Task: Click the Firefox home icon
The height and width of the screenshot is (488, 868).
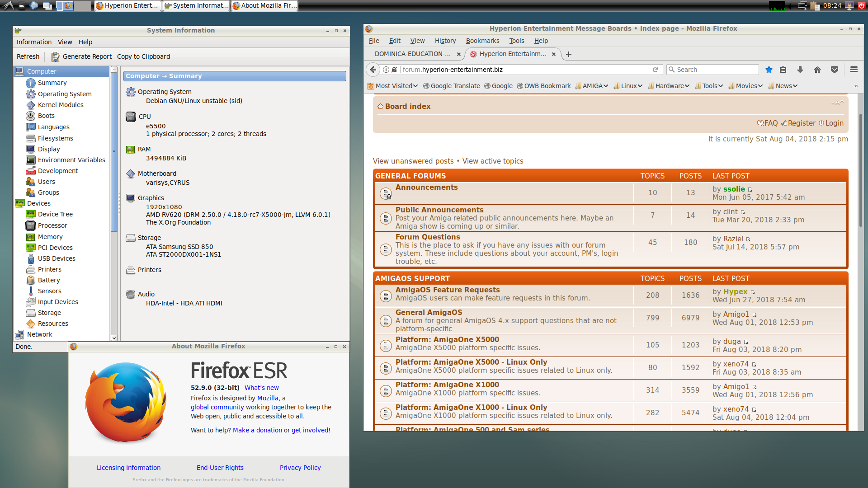Action: pyautogui.click(x=817, y=70)
